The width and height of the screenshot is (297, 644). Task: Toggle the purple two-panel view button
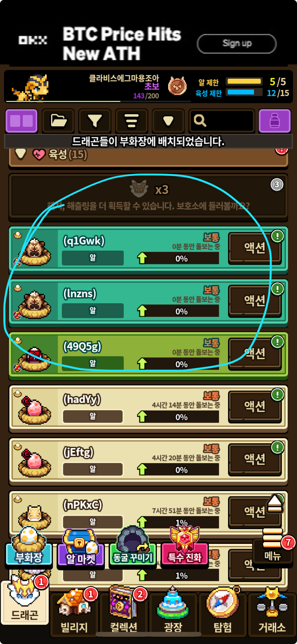(21, 121)
